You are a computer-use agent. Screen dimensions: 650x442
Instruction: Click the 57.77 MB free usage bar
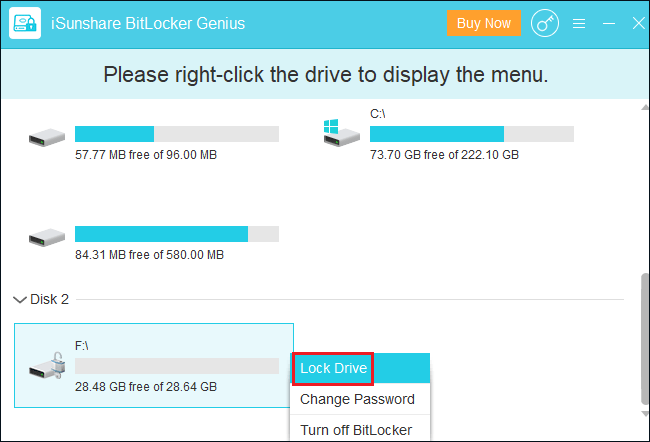pos(177,134)
